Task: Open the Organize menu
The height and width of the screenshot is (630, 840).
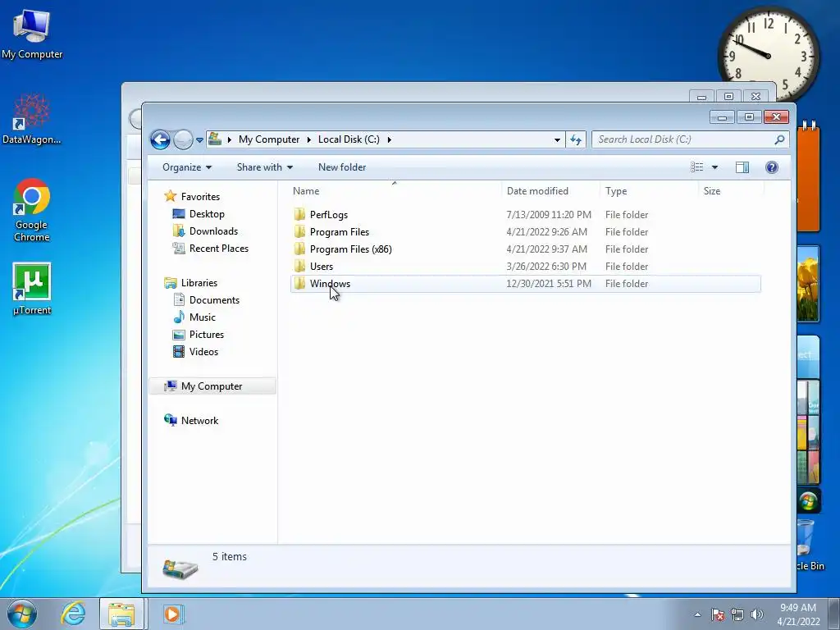Action: (x=187, y=167)
